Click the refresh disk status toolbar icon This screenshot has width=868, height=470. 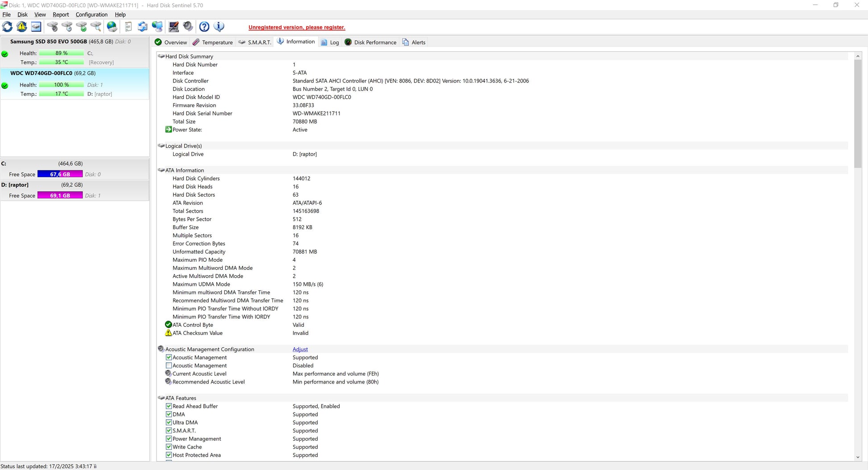(x=8, y=27)
